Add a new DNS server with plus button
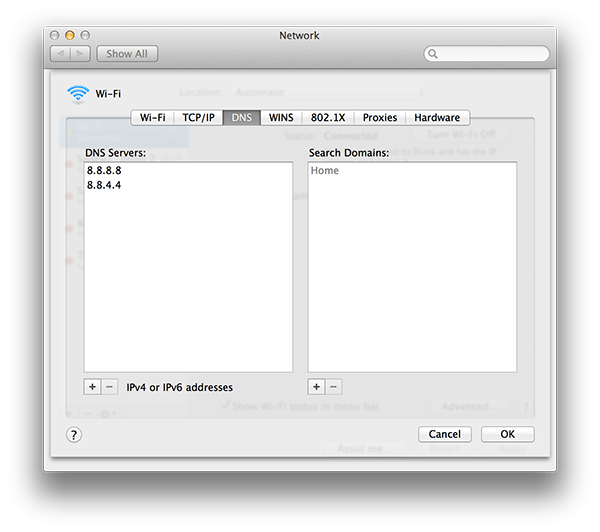The width and height of the screenshot is (600, 532). coord(92,387)
